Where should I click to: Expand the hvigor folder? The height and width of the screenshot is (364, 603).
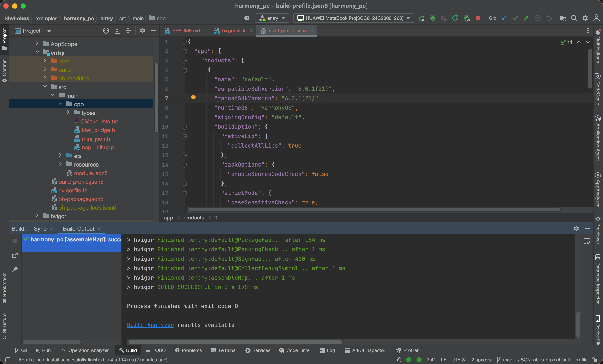[x=37, y=216]
